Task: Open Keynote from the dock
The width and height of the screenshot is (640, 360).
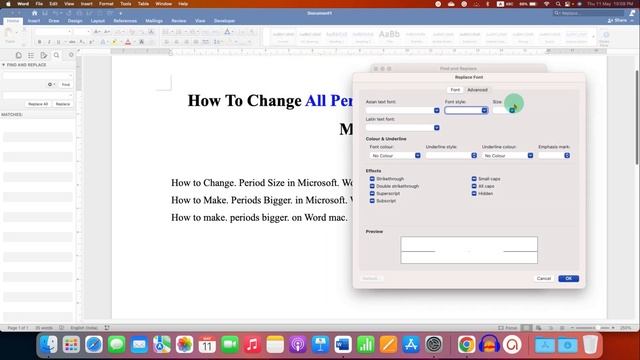Action: [x=320, y=344]
